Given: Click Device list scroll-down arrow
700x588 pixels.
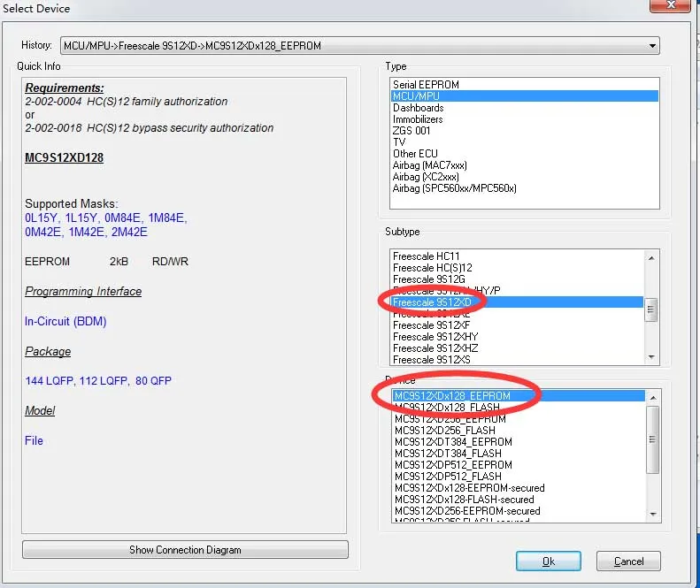Looking at the screenshot, I should (x=653, y=514).
